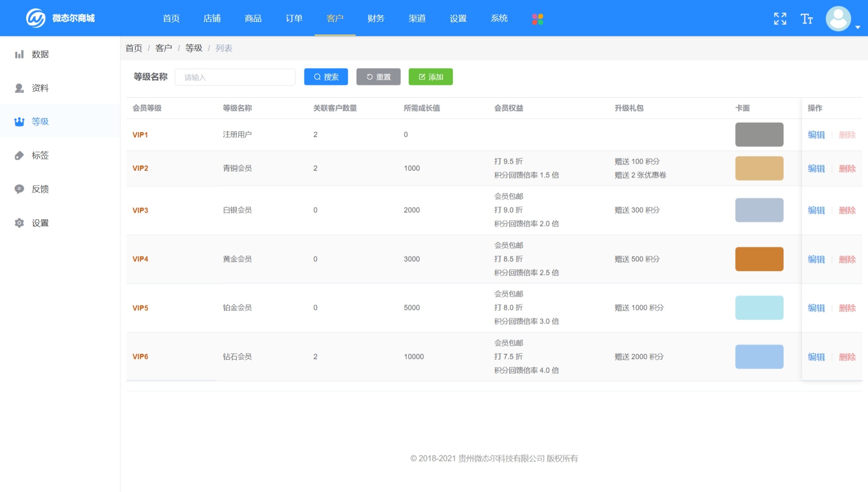
Task: Click the Tt font size icon in header
Action: click(x=807, y=19)
